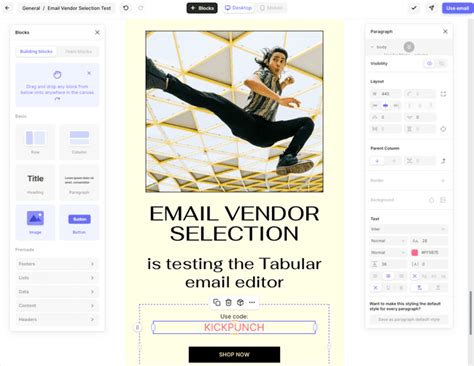Expand the Content prebuilds
This screenshot has width=474, height=366.
(57, 306)
